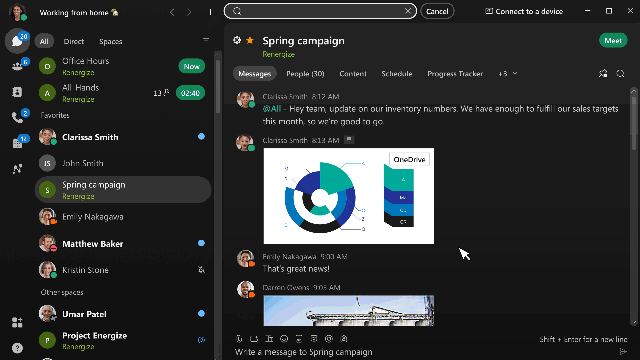Open the Meetings calendar icon in the sidebar

[x=17, y=143]
